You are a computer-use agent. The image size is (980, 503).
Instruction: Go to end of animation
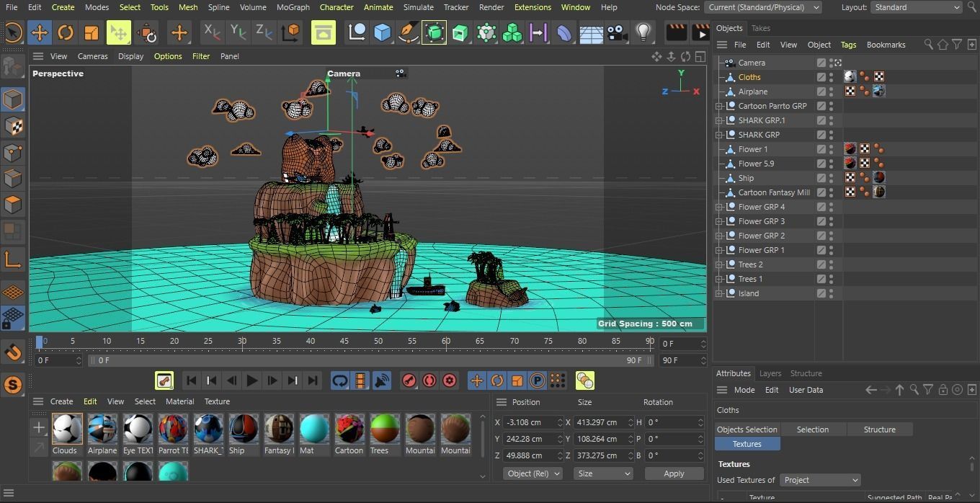click(312, 380)
